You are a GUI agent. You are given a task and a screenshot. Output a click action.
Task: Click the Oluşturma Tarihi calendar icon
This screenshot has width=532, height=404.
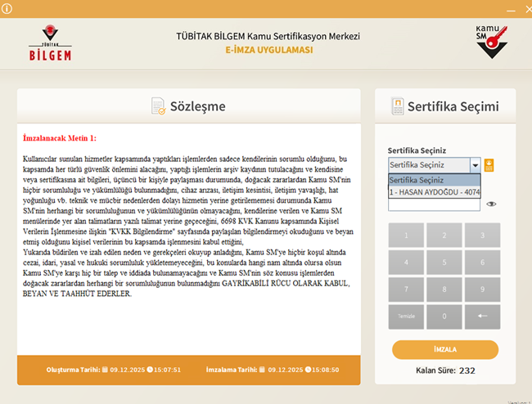pos(105,370)
